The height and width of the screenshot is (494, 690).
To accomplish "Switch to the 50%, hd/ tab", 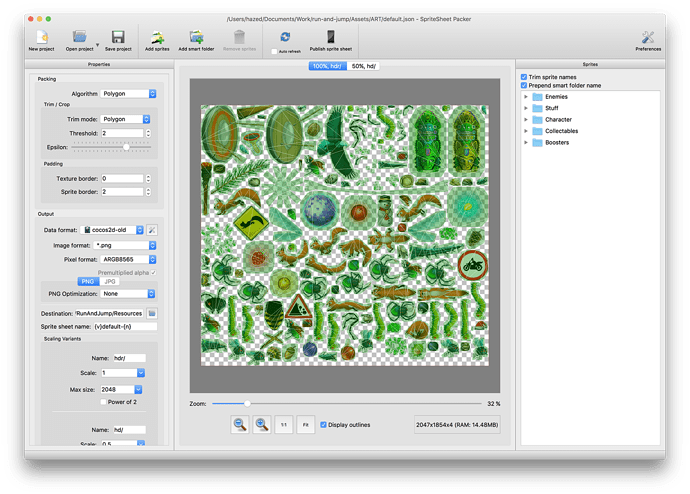I will click(363, 66).
